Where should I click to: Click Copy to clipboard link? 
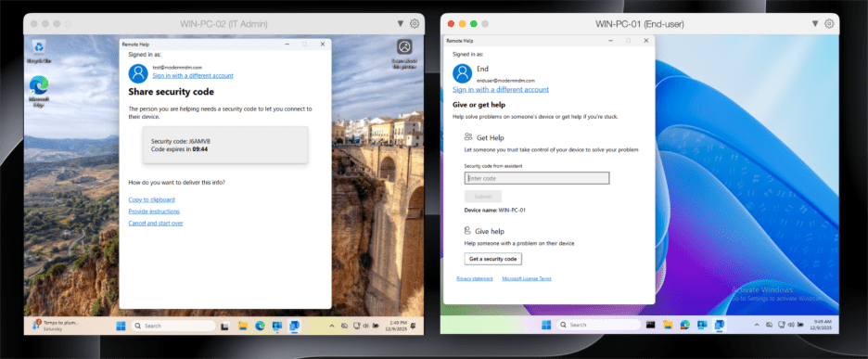point(152,199)
